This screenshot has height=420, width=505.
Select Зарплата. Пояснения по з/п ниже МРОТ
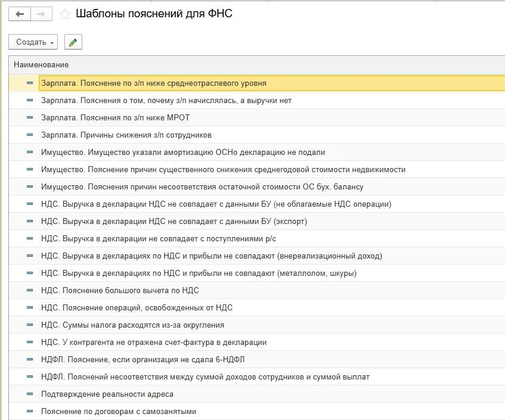tap(115, 118)
